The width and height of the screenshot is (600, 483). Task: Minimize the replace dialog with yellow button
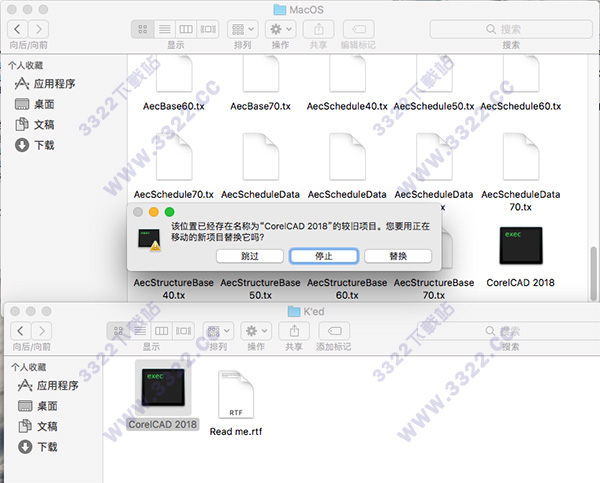[154, 212]
